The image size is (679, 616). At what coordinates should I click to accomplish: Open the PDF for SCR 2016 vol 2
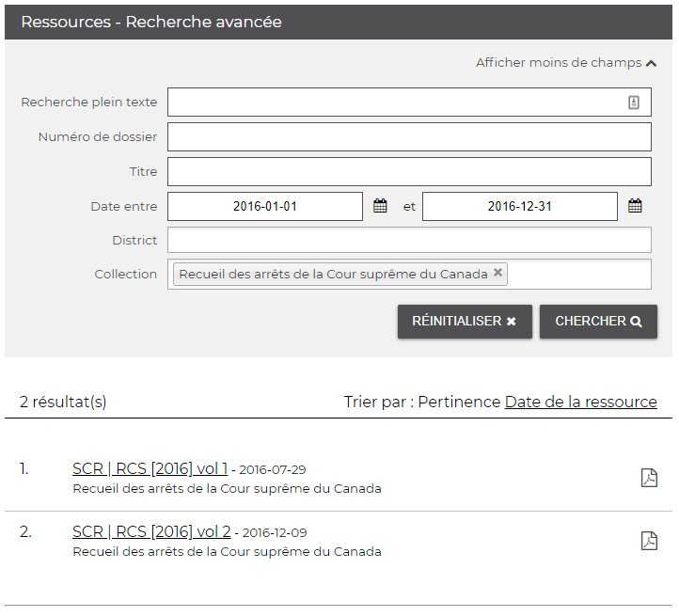[649, 541]
